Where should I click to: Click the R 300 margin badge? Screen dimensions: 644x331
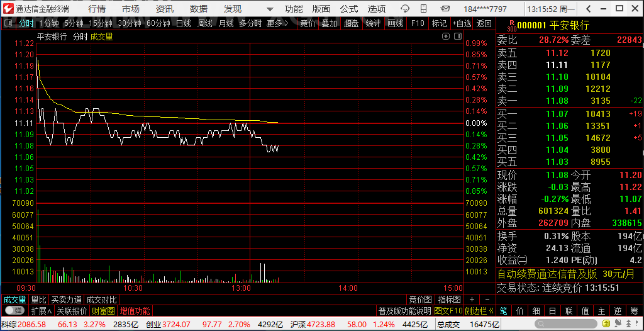tap(511, 26)
